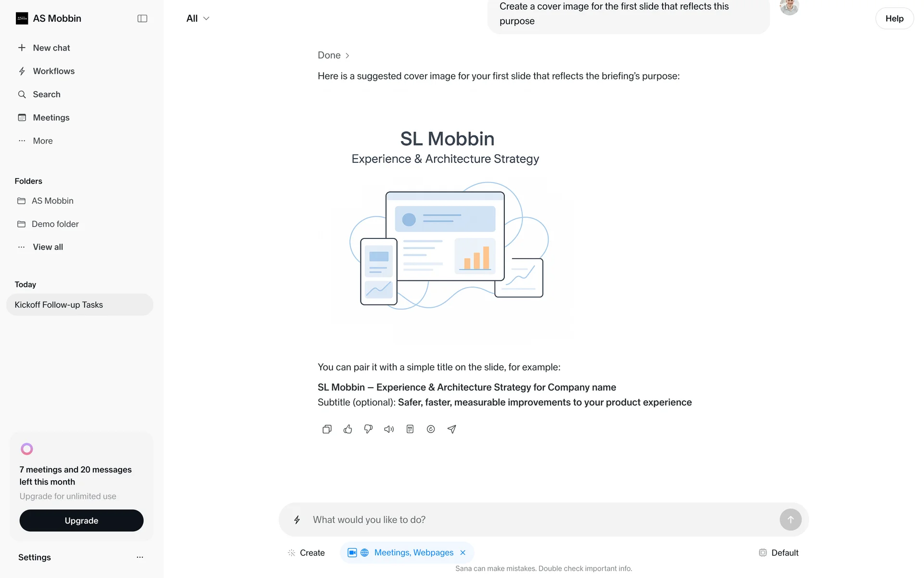Remove the Meetings, Webpages source filter
Screen dimensions: 924x578
pyautogui.click(x=463, y=552)
